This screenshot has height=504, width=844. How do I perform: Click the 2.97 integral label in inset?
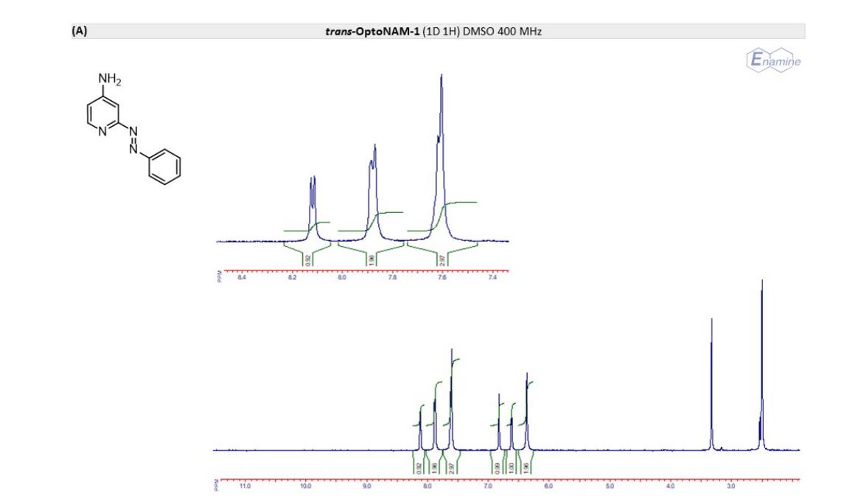pyautogui.click(x=442, y=259)
